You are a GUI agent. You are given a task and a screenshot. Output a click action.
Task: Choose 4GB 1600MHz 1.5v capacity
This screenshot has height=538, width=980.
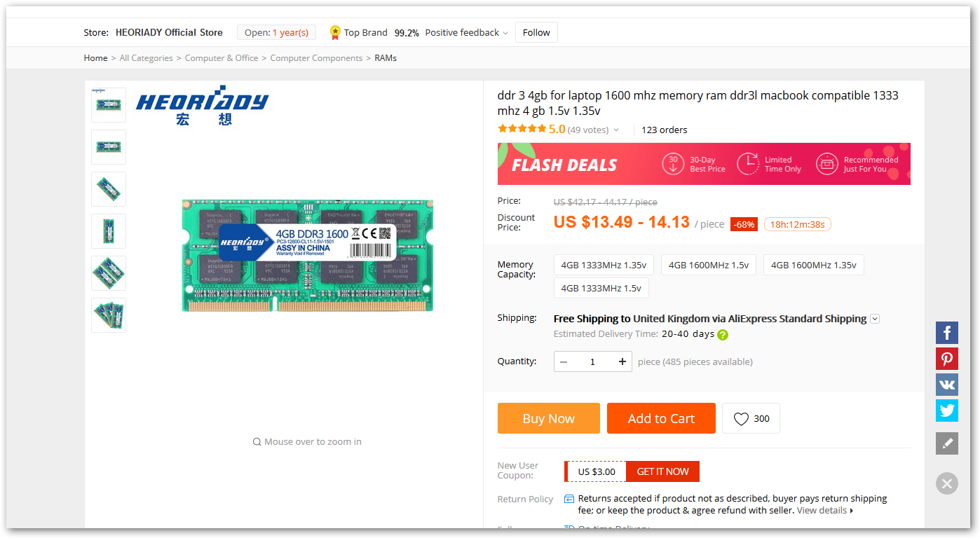(708, 265)
